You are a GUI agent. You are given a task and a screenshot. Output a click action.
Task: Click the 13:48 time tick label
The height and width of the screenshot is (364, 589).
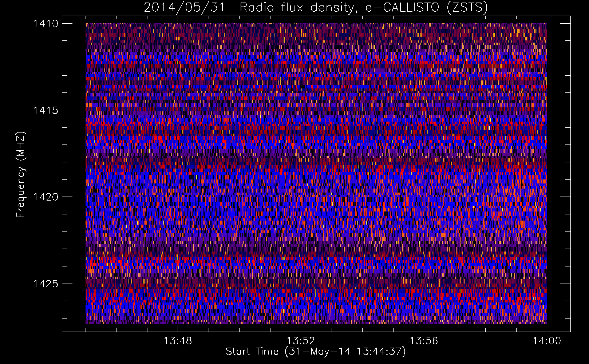tap(178, 341)
